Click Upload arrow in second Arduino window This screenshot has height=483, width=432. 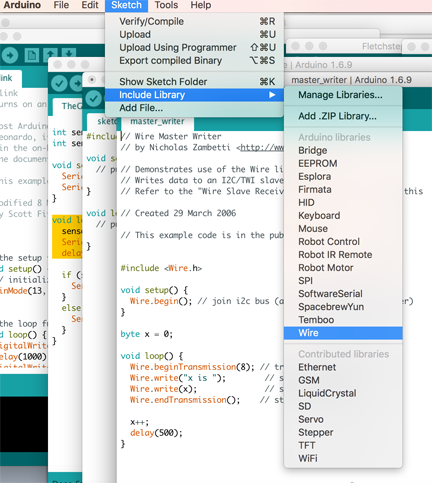[77, 83]
